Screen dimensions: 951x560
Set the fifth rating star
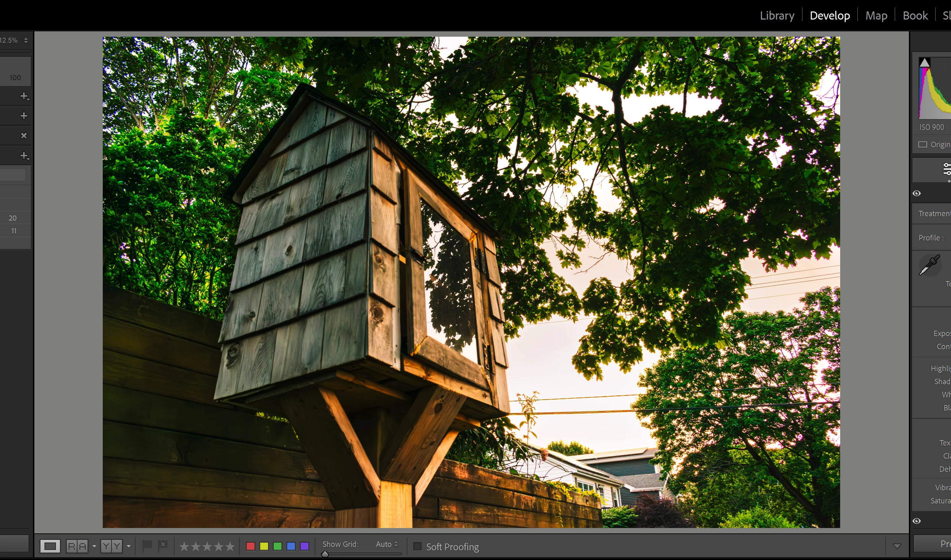point(229,546)
